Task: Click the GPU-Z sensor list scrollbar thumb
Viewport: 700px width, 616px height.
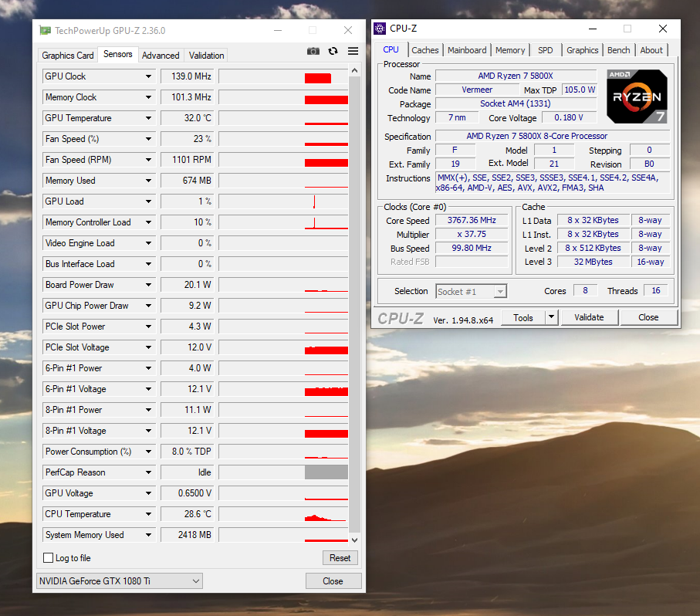Action: [x=354, y=303]
